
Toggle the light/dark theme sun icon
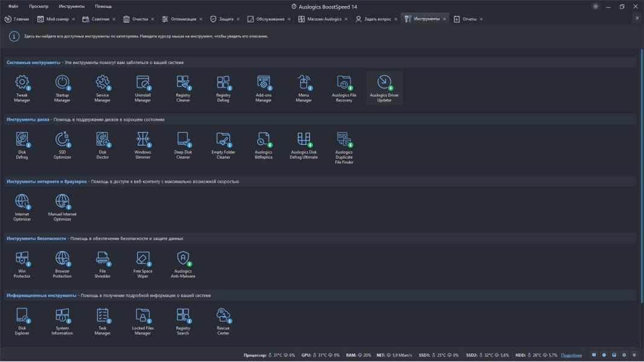[x=596, y=7]
